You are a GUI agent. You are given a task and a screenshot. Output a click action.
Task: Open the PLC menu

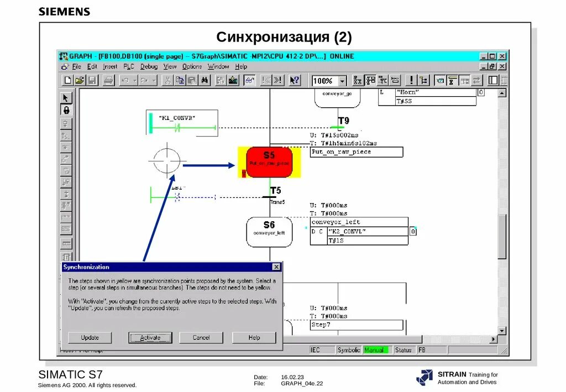pyautogui.click(x=129, y=66)
